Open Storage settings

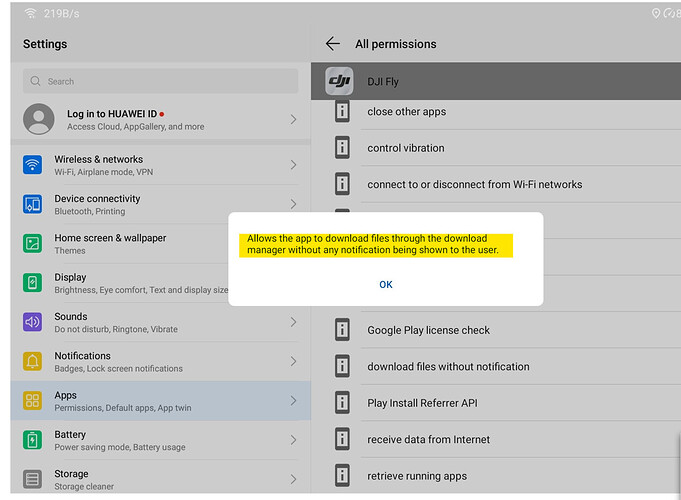[x=160, y=477]
